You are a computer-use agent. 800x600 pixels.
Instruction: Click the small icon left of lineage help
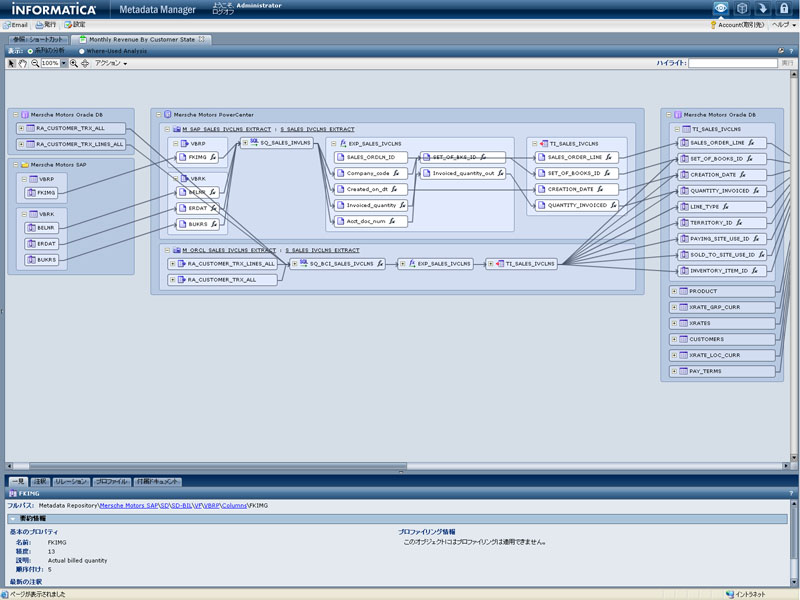(781, 51)
